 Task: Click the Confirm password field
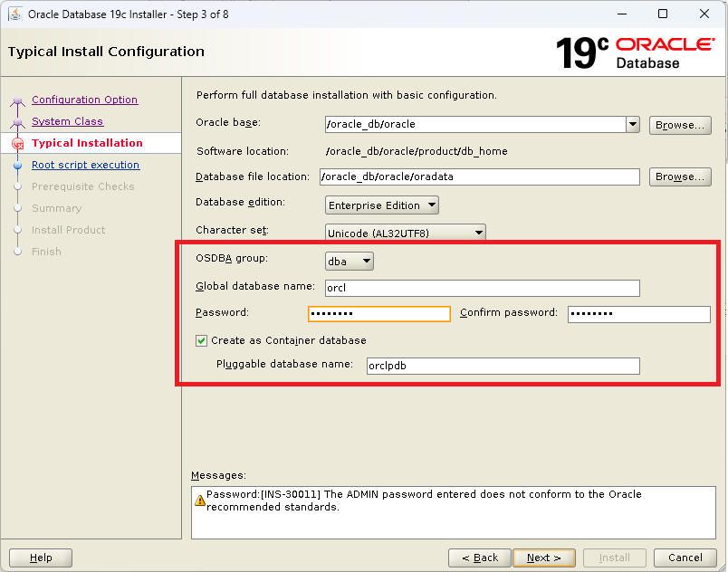(639, 314)
